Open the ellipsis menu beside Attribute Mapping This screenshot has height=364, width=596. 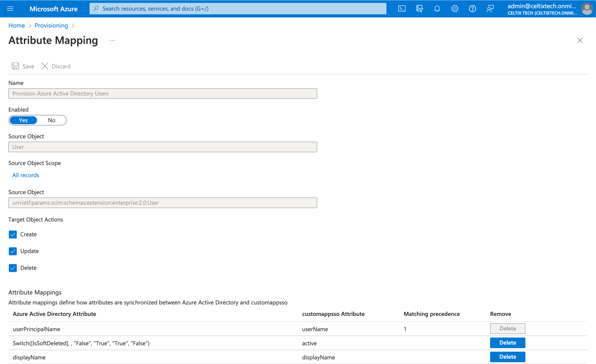point(112,41)
